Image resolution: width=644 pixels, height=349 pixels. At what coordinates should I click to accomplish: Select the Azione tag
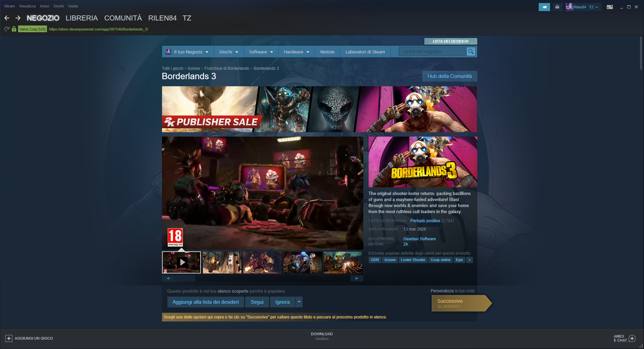[x=390, y=260]
